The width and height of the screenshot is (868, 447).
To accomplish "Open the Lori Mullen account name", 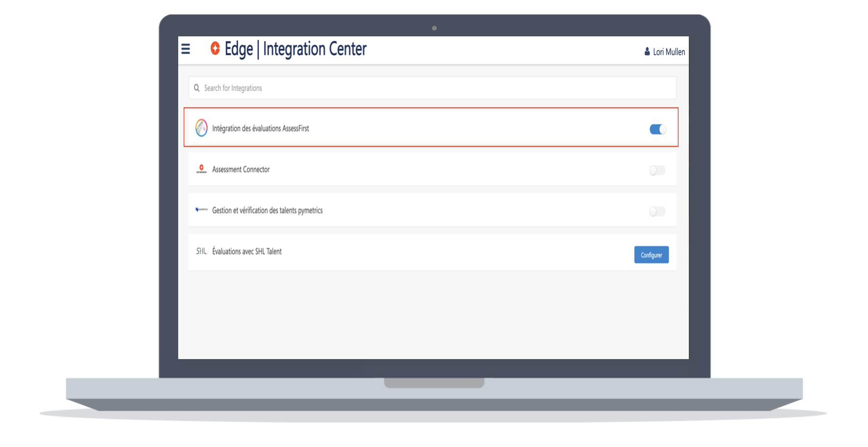I will coord(669,52).
